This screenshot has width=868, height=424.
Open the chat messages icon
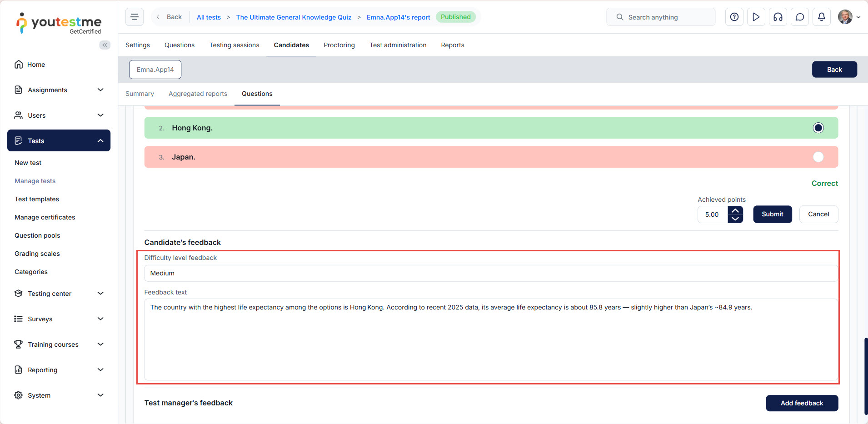[799, 17]
